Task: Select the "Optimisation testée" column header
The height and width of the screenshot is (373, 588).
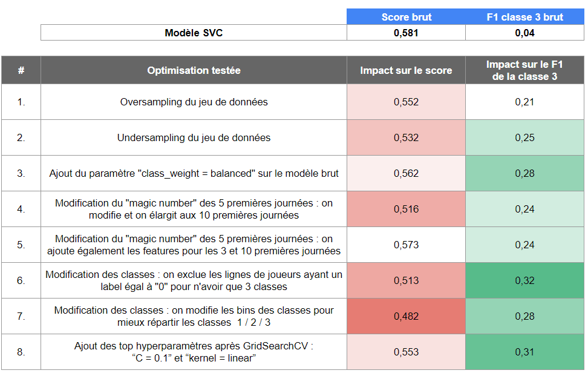Action: click(194, 70)
